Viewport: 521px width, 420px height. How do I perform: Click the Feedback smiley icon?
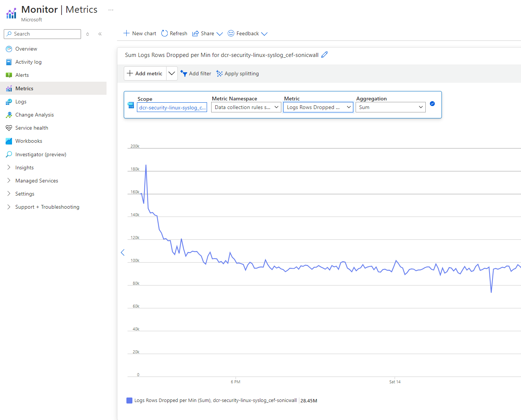click(231, 33)
